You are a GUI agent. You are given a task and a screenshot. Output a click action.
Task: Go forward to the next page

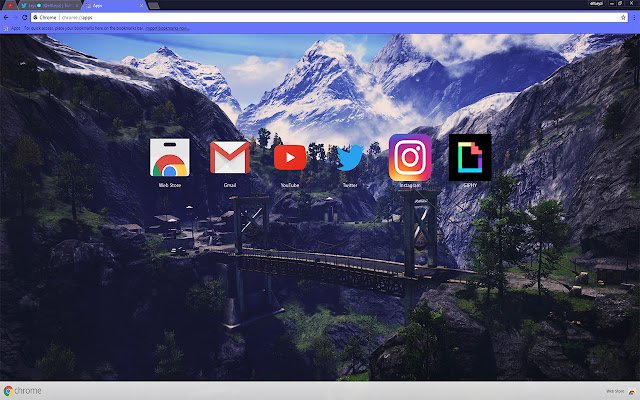coord(15,18)
